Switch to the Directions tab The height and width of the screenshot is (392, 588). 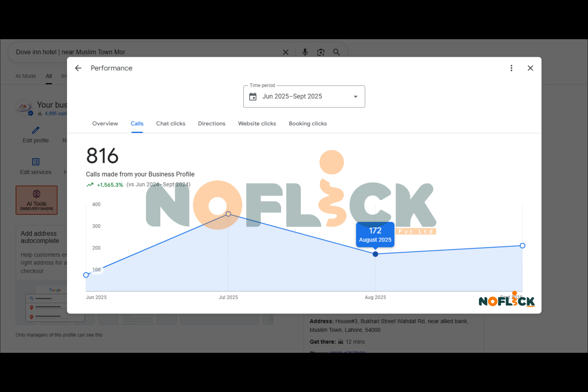coord(212,123)
